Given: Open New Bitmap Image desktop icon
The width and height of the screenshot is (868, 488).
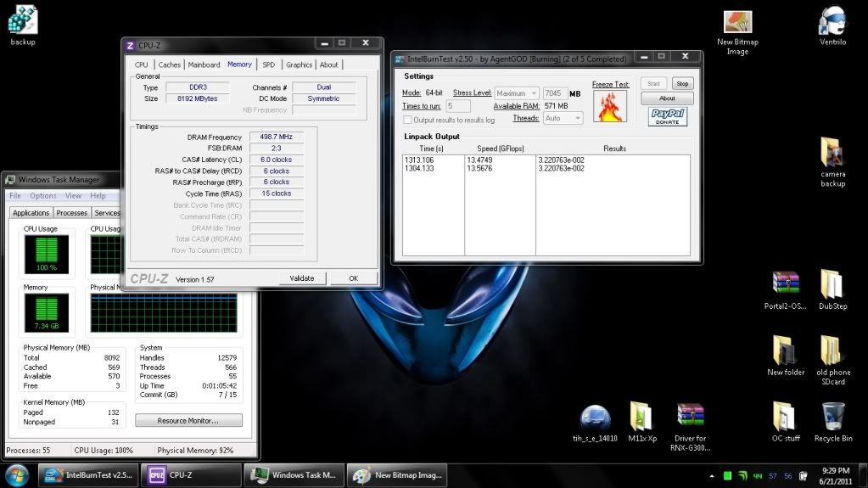Looking at the screenshot, I should (737, 32).
